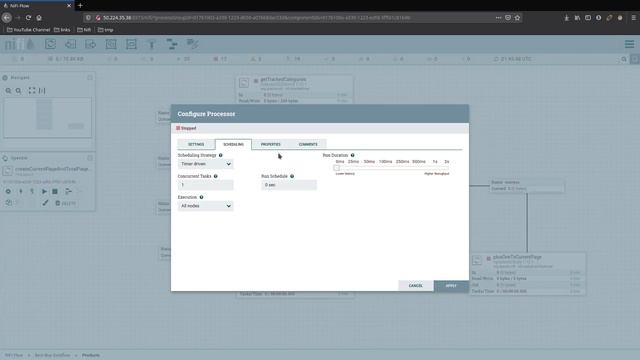Image resolution: width=640 pixels, height=360 pixels.
Task: Focus the Concurrent Tasks input field
Action: pos(205,185)
